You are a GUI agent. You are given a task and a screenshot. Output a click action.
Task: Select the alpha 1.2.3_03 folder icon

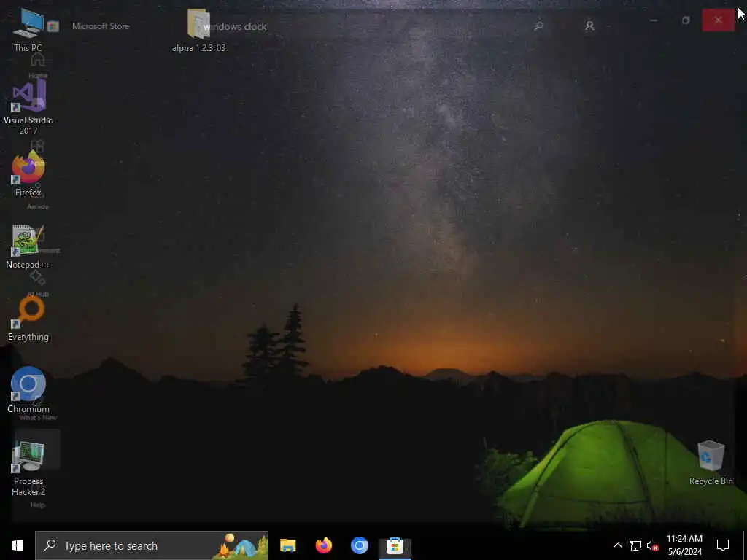click(198, 30)
